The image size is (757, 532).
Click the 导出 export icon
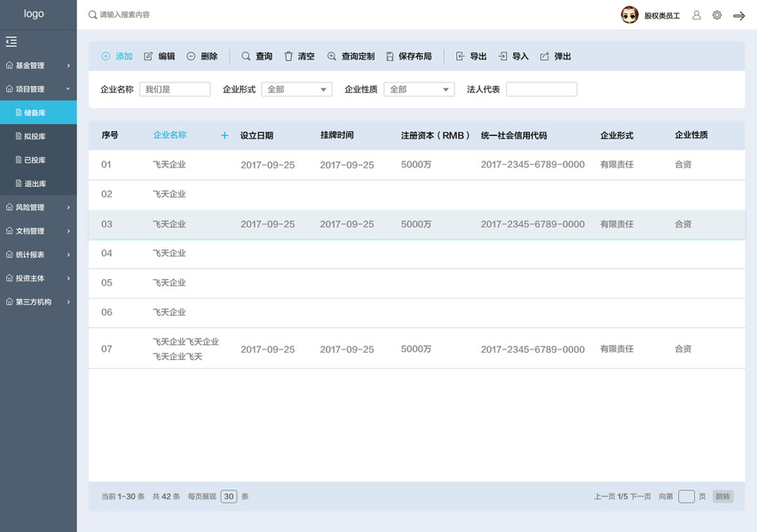coord(460,57)
